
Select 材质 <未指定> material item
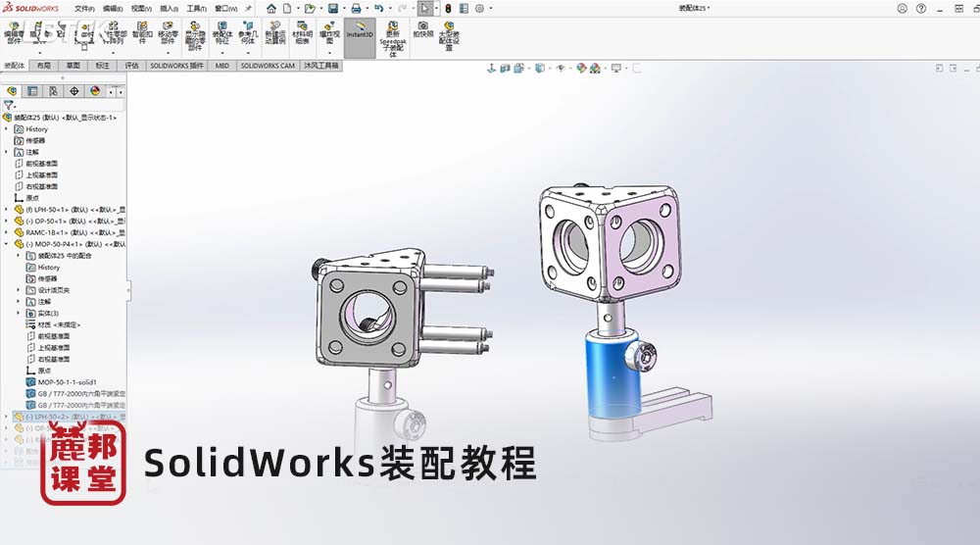click(x=53, y=325)
